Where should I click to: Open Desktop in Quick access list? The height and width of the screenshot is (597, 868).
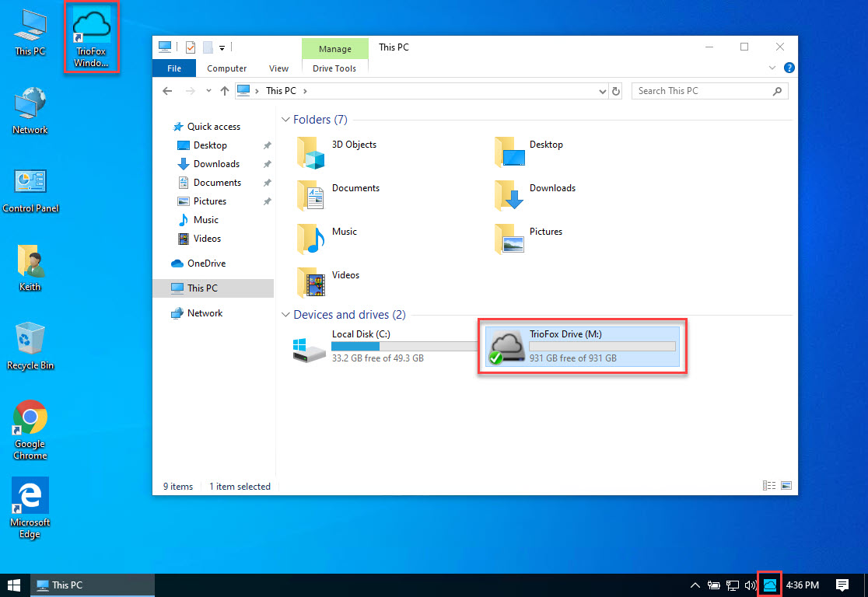point(210,145)
